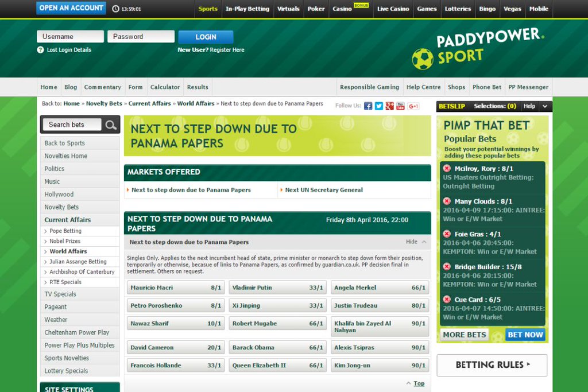Image resolution: width=588 pixels, height=392 pixels.
Task: Open the World Affairs submenu item
Action: click(x=68, y=251)
